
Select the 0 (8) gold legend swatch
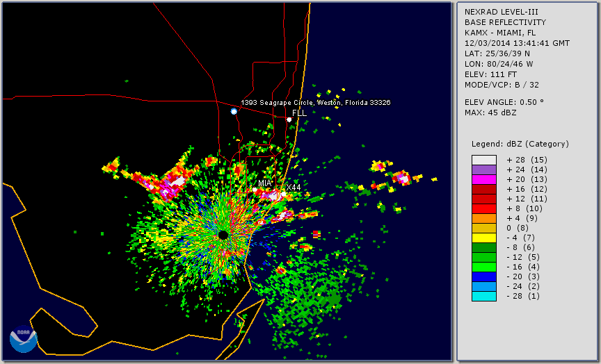(x=484, y=228)
